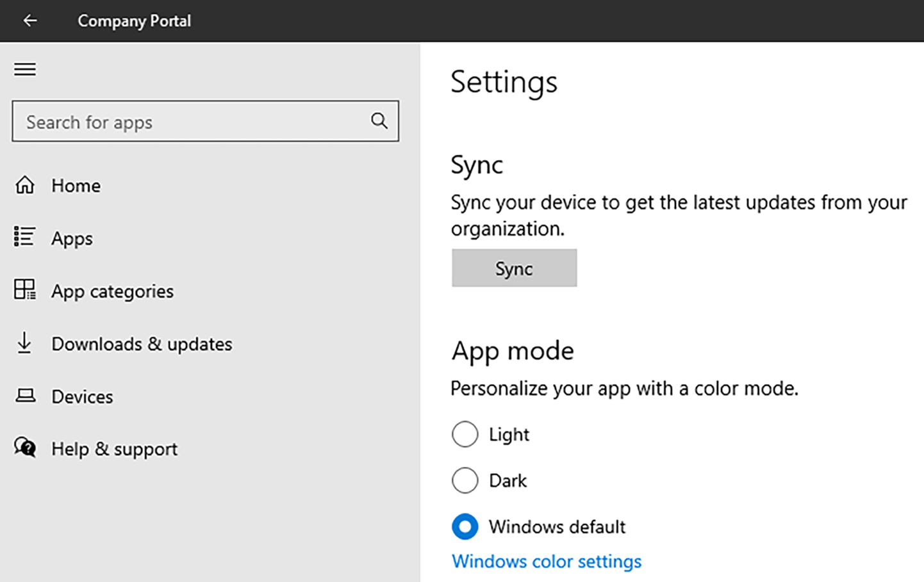Select the Light color mode

(x=465, y=434)
